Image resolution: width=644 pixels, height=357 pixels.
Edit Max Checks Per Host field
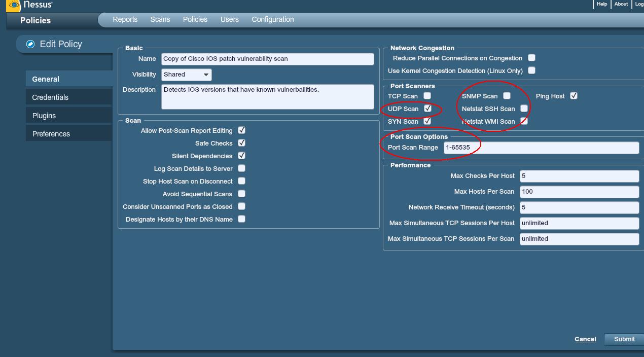(579, 176)
